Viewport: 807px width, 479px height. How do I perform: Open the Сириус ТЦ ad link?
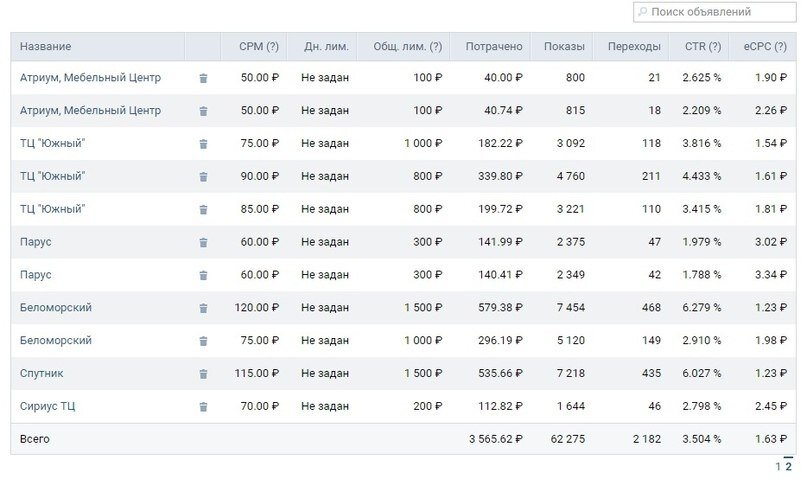(47, 406)
